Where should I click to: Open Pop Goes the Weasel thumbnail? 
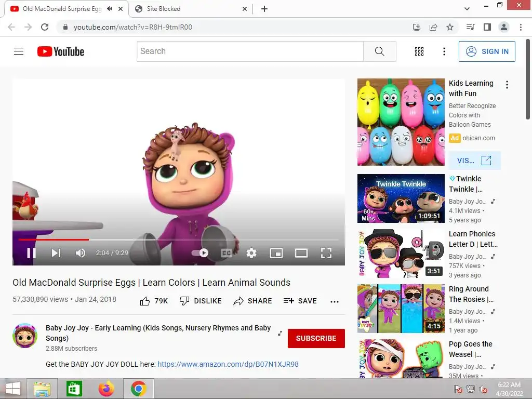click(401, 358)
